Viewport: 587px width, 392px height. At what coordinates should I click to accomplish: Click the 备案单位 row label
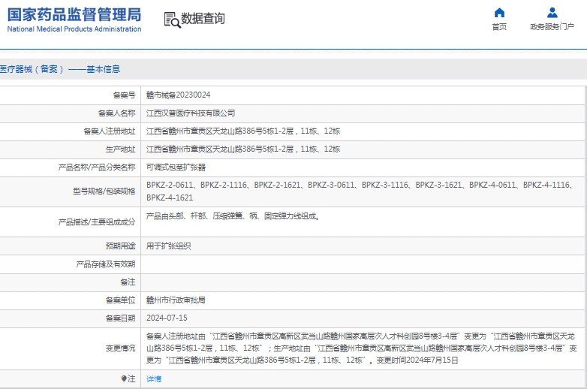[x=120, y=300]
